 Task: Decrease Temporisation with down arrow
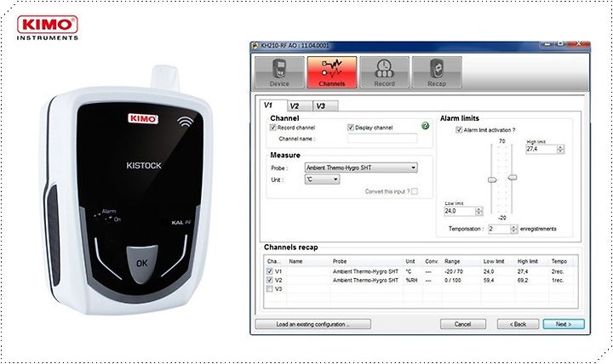pos(514,231)
